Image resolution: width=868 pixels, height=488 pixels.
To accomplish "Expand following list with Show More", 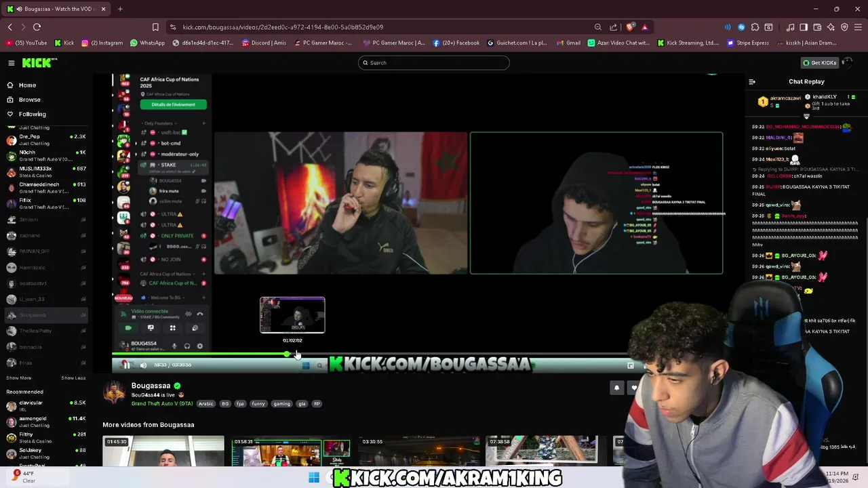I will tap(19, 378).
